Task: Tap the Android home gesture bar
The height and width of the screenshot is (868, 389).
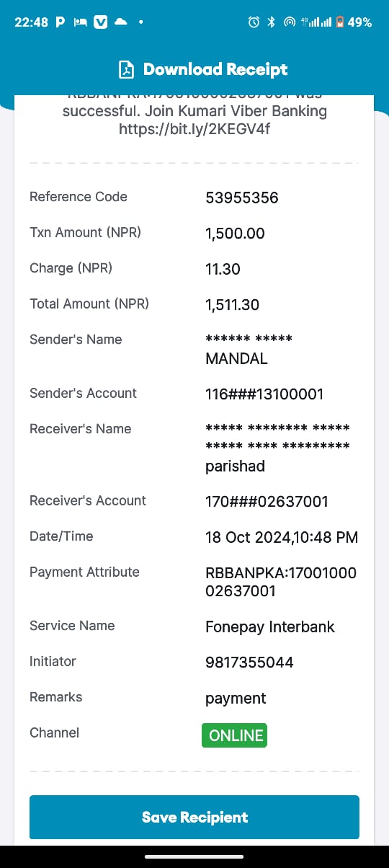Action: (194, 856)
